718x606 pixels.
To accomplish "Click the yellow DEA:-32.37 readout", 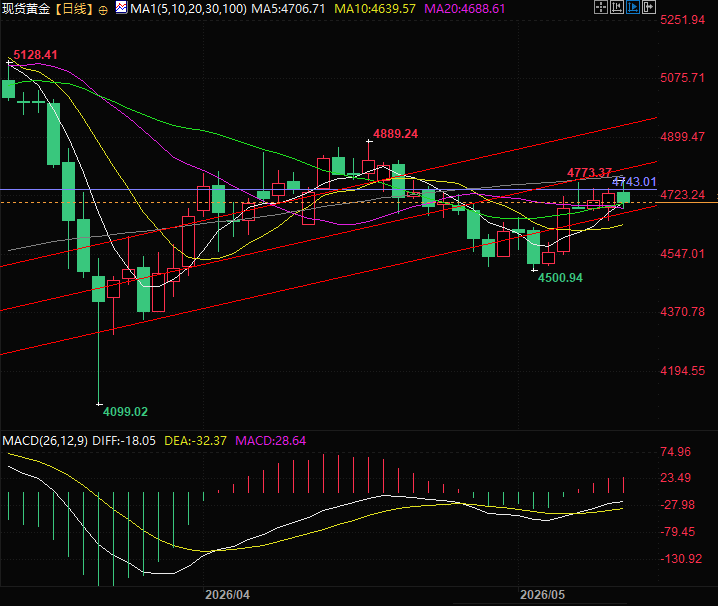I will pyautogui.click(x=195, y=441).
